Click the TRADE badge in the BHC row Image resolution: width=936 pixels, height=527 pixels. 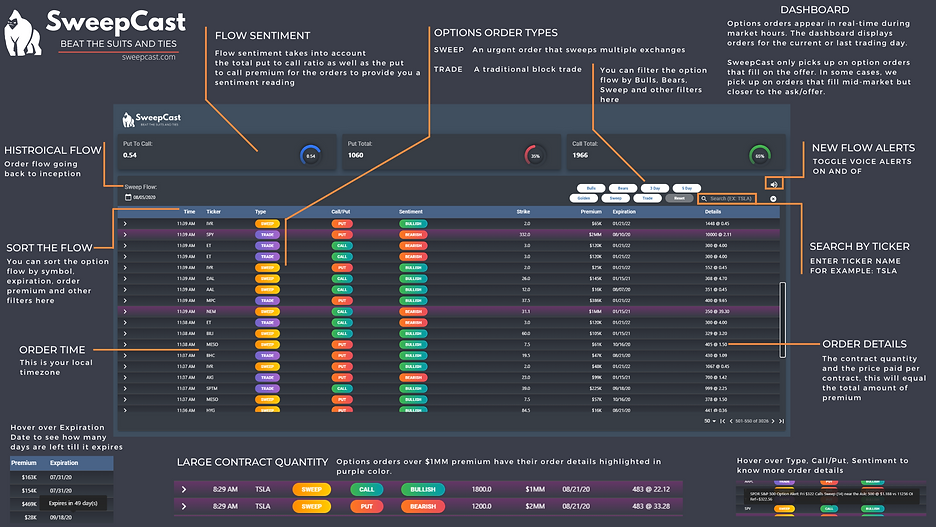point(267,356)
